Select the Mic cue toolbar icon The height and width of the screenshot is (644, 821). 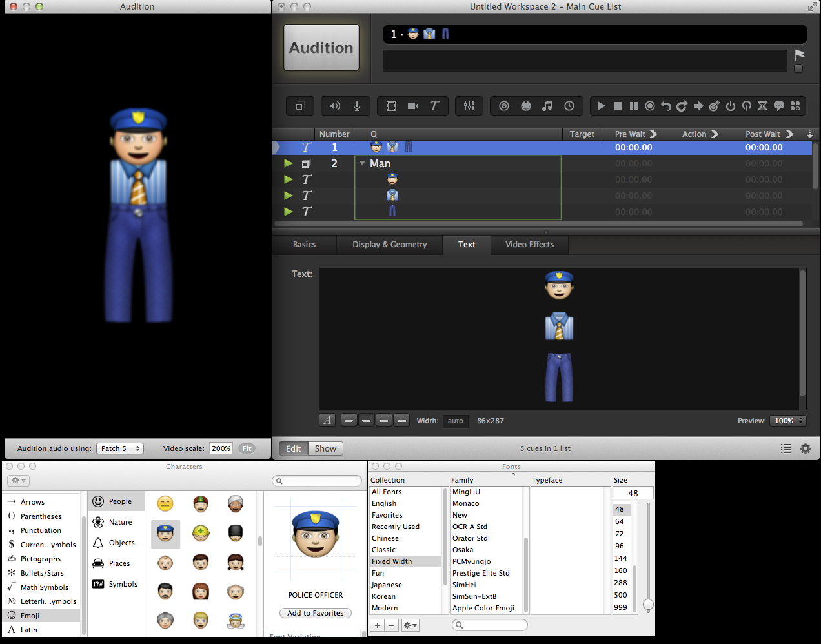tap(356, 106)
